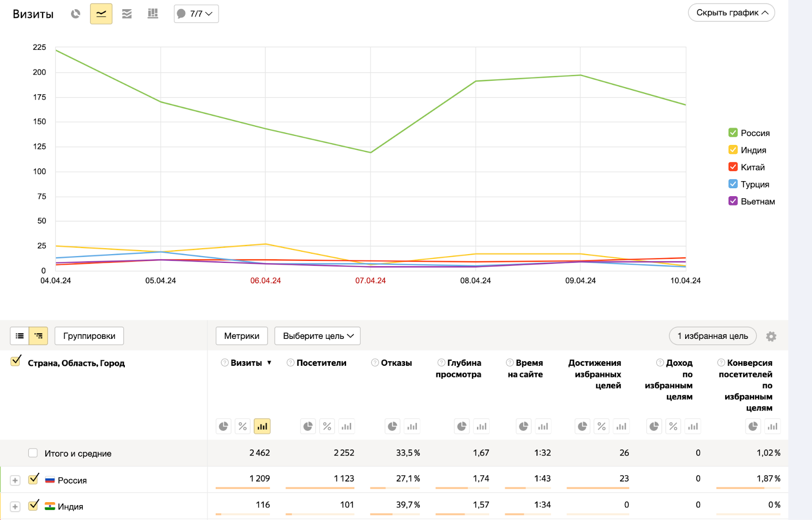Toggle Россия row checkbox

[33, 479]
